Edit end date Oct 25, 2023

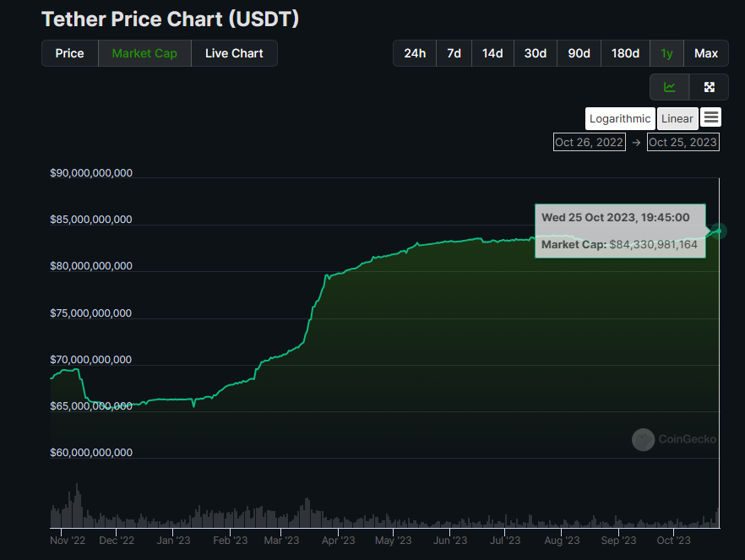click(682, 142)
